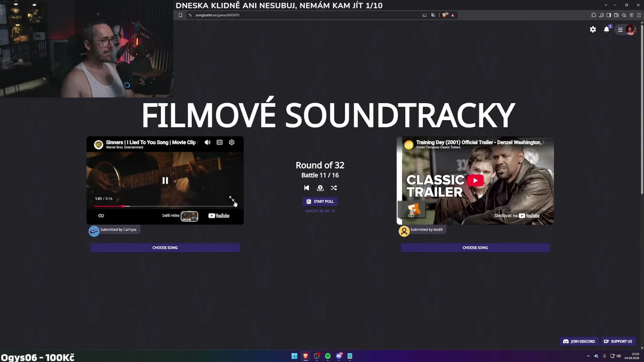Expand the poll length 60 sec dropdown
644x362 pixels.
pos(320,211)
